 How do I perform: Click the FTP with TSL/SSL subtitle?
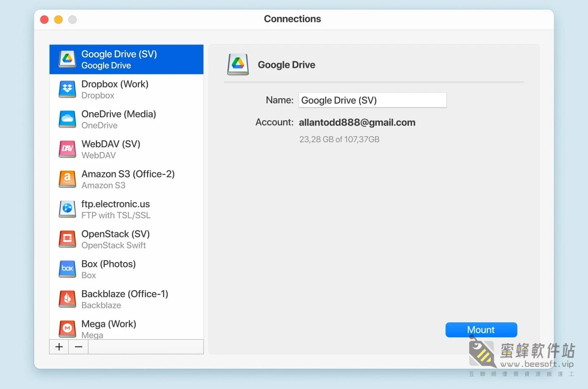116,215
